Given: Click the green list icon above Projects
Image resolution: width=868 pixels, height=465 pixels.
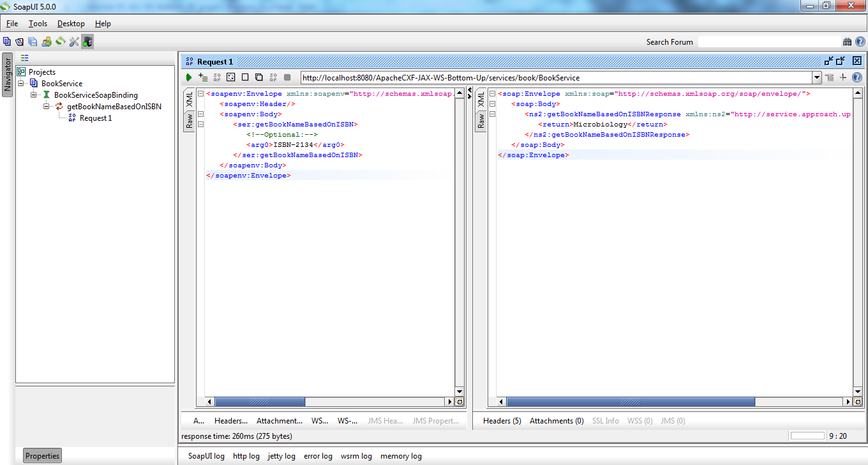Looking at the screenshot, I should pyautogui.click(x=25, y=57).
